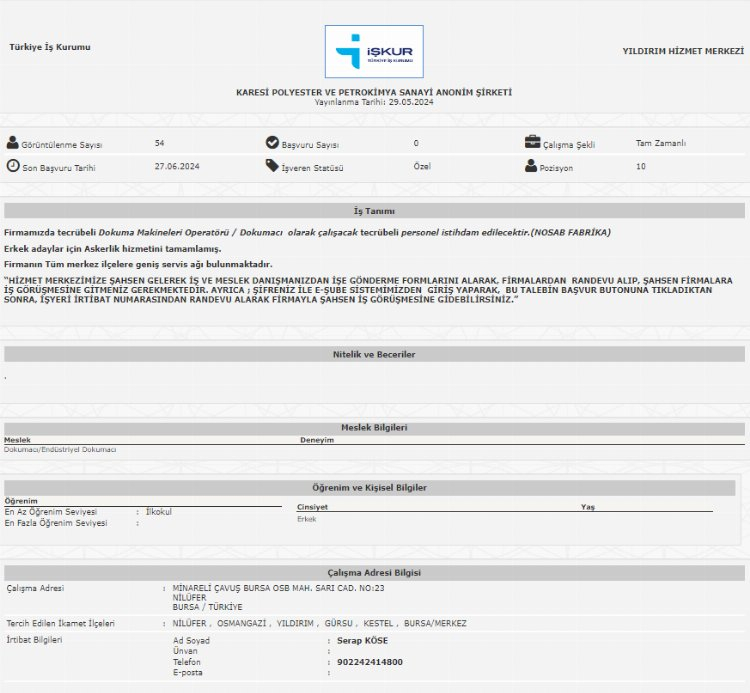Select the İş Tanımı section header
Viewport: 750px width, 693px height.
point(374,211)
